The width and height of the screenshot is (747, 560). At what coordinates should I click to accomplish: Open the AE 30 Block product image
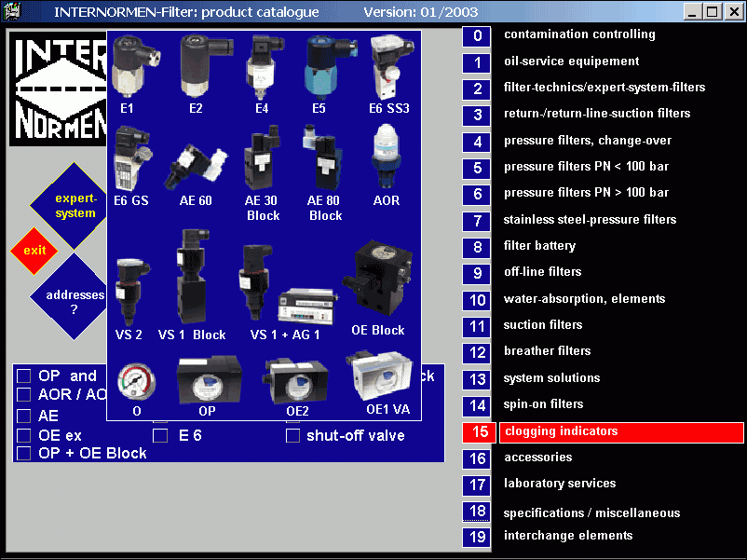[x=262, y=157]
